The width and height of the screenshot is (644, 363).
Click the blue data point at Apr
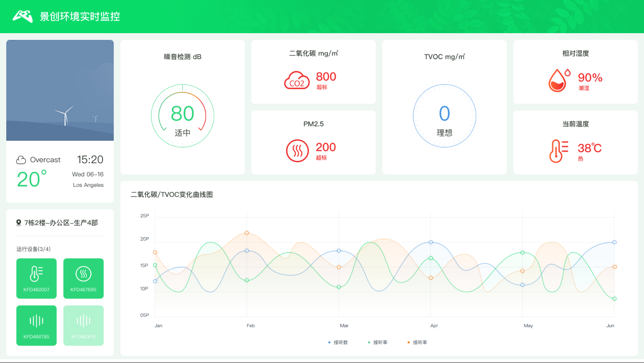click(431, 242)
